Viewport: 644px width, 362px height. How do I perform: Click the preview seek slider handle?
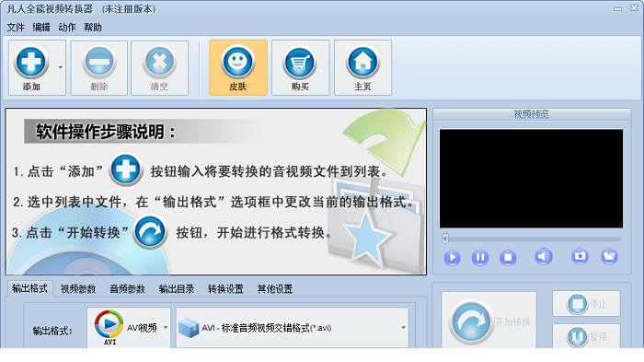[444, 239]
